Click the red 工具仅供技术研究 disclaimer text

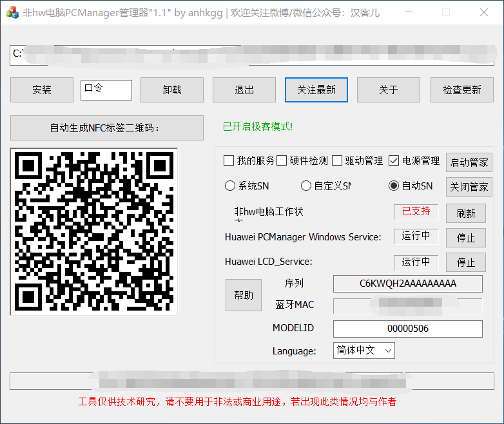pos(238,401)
